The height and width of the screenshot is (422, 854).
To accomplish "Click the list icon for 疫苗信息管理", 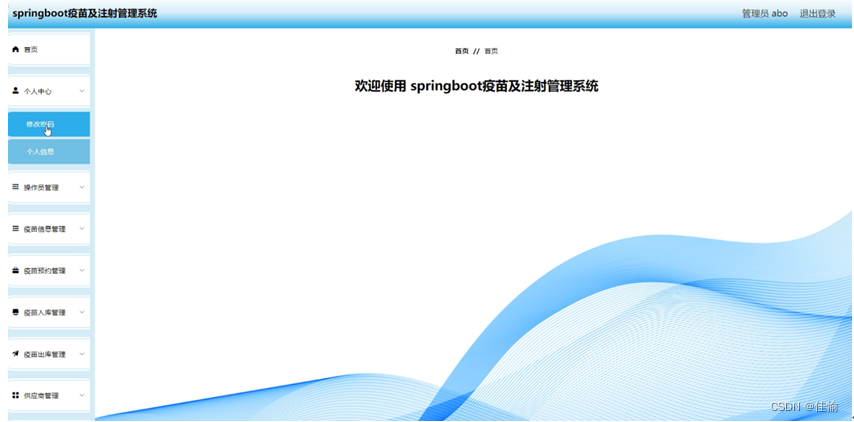I will tap(15, 229).
